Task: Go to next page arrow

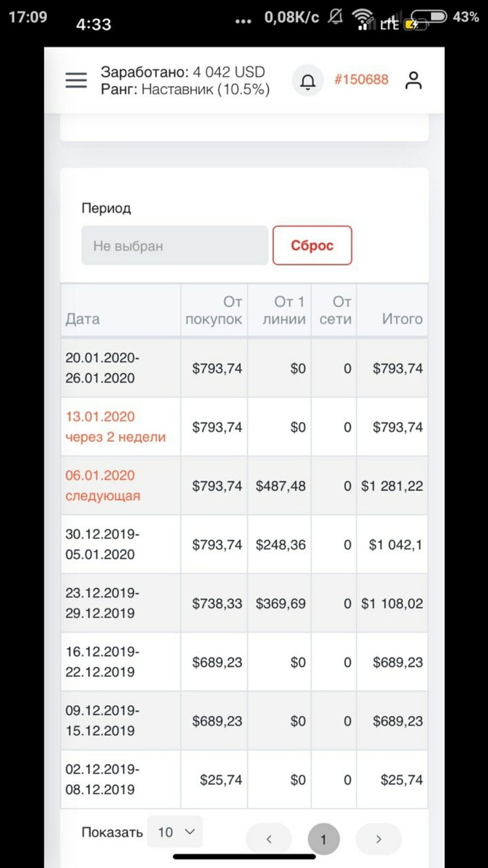Action: point(378,839)
